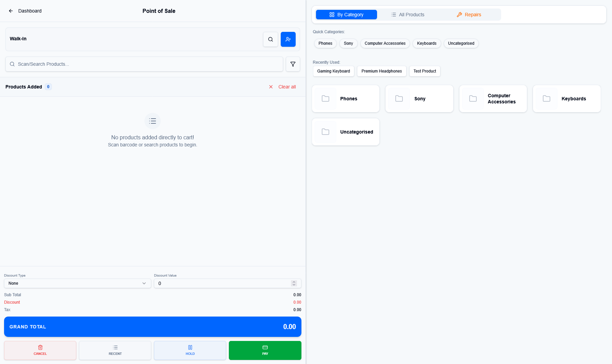The image size is (612, 364).
Task: Select Phones quick category chip
Action: click(x=325, y=43)
